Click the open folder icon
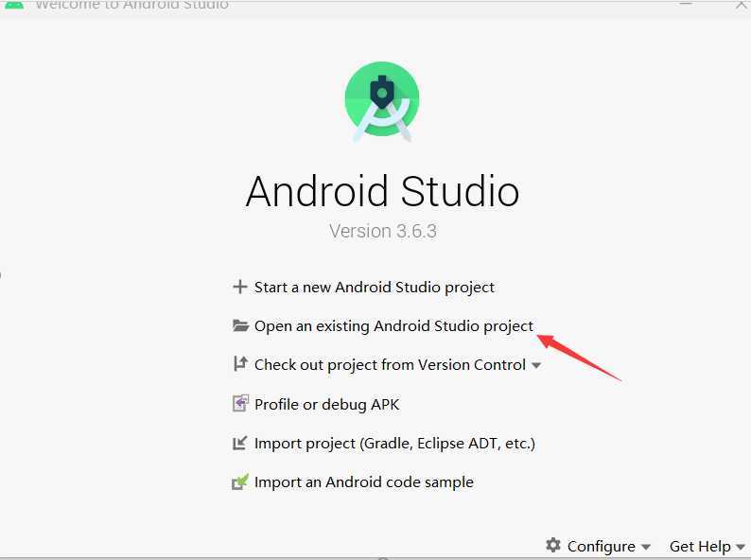The image size is (751, 560). [x=240, y=325]
